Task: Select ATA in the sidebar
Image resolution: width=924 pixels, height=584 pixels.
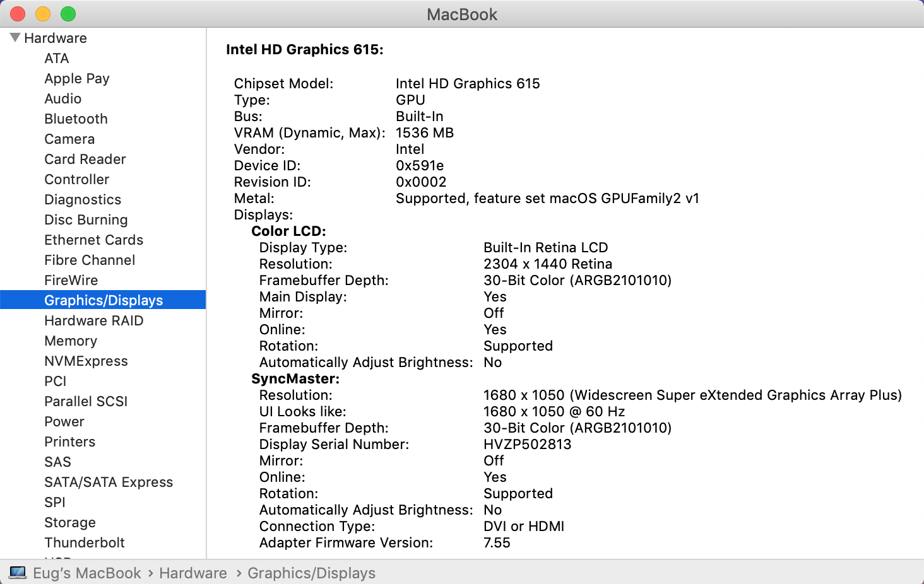Action: [x=57, y=58]
